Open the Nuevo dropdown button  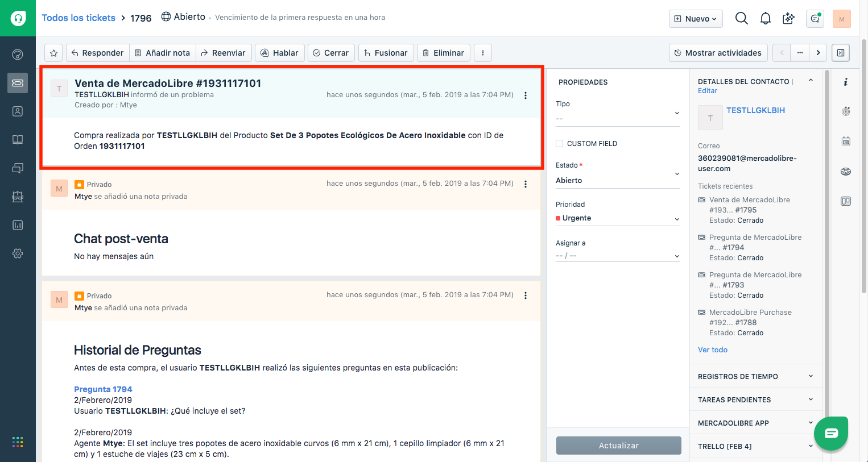(x=696, y=19)
